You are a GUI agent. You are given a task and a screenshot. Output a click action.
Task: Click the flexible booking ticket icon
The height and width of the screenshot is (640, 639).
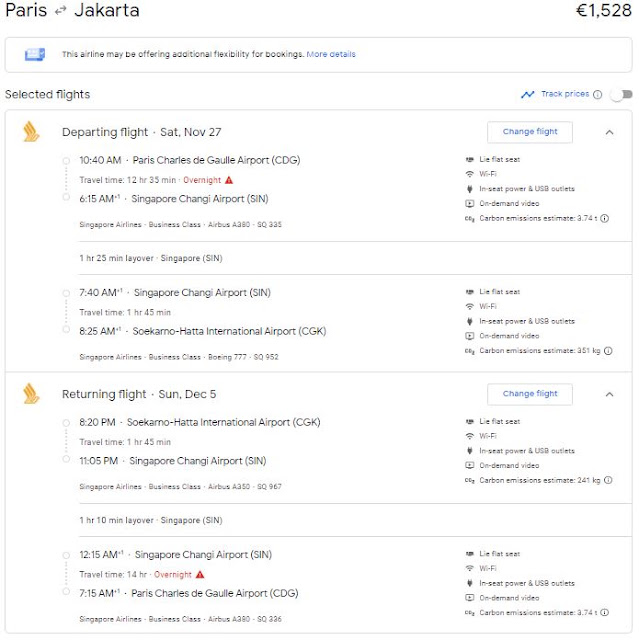point(35,54)
